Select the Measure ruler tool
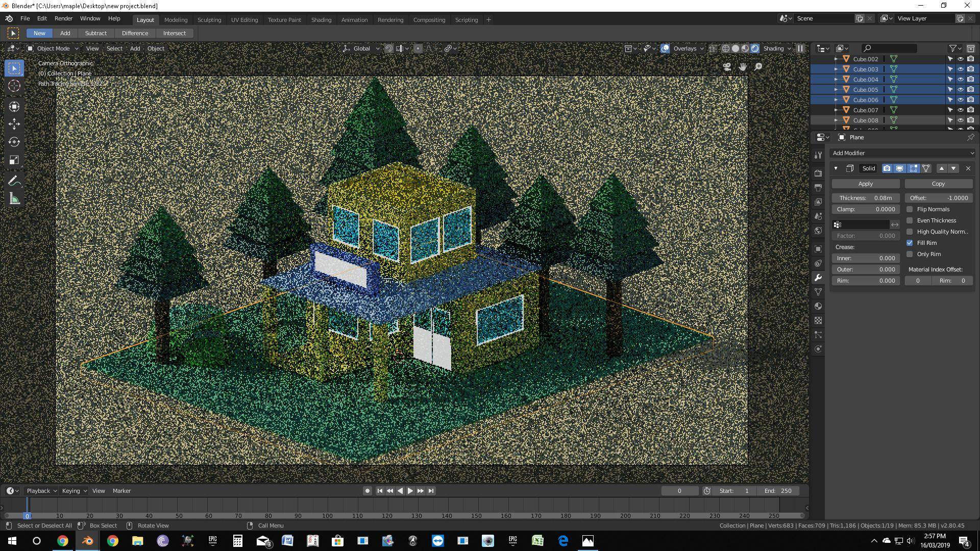Viewport: 980px width, 551px height. coord(14,199)
